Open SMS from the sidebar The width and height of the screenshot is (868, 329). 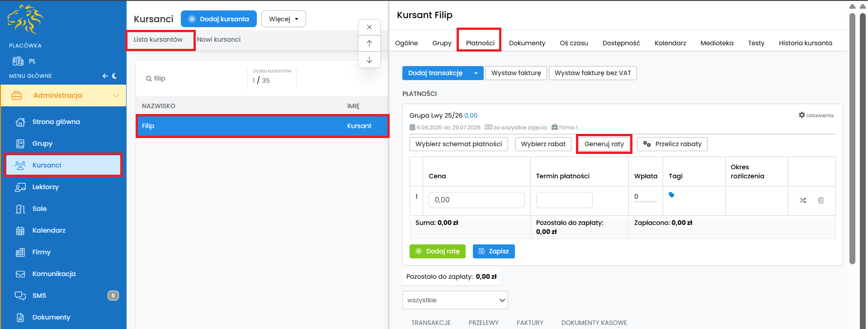[x=39, y=296]
